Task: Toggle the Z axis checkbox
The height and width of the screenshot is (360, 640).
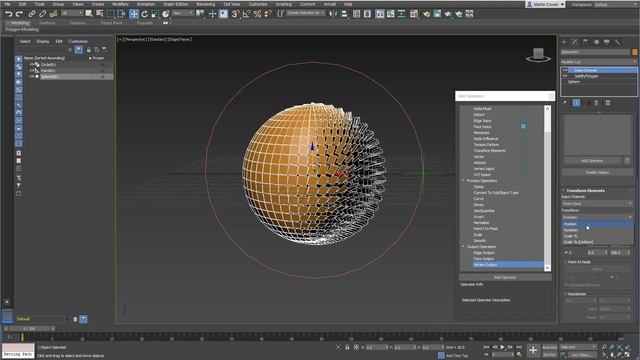Action: click(566, 253)
